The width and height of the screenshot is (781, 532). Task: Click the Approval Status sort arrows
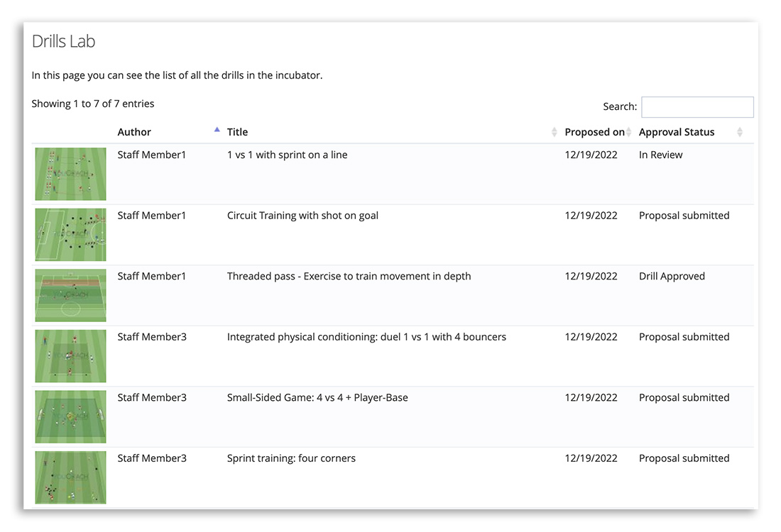click(x=740, y=132)
